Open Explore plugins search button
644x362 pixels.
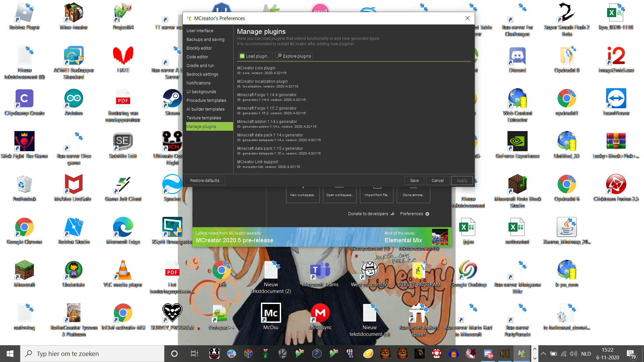pyautogui.click(x=293, y=56)
